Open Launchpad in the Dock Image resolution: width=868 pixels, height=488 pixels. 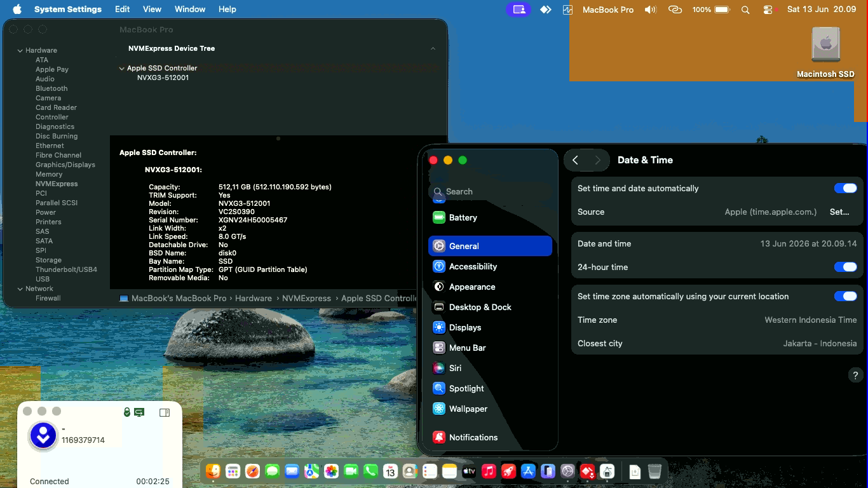click(x=233, y=471)
